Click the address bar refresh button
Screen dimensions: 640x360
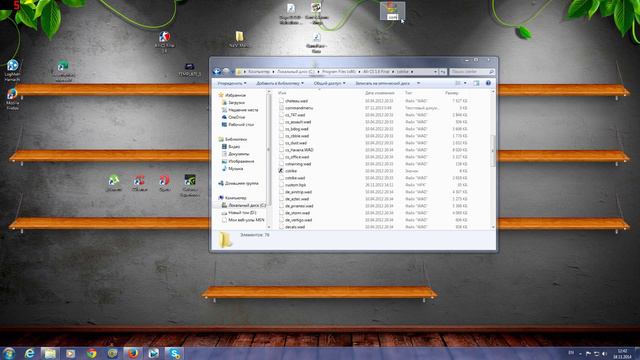[443, 71]
